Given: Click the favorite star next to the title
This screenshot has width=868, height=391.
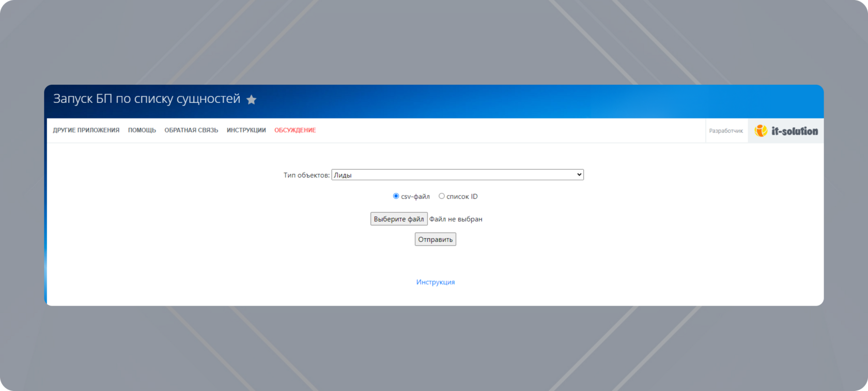Looking at the screenshot, I should 252,99.
